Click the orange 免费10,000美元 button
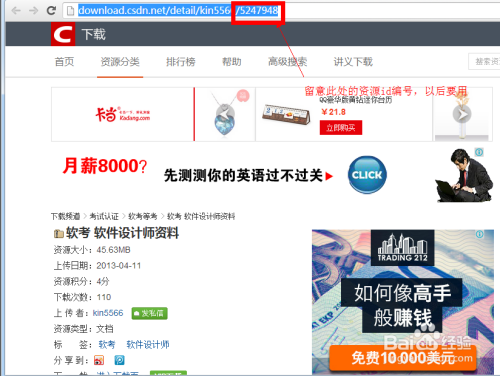The image size is (500, 376). [x=403, y=358]
